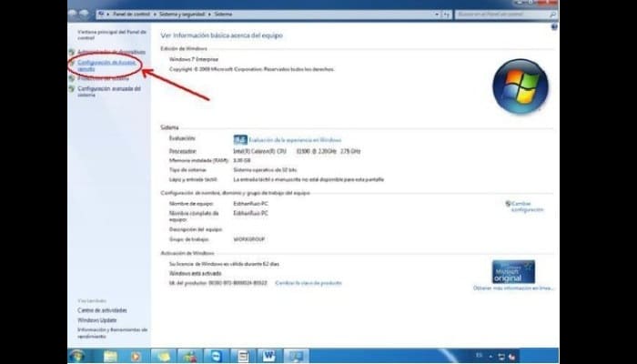Click the network icon in system tray

(x=501, y=357)
